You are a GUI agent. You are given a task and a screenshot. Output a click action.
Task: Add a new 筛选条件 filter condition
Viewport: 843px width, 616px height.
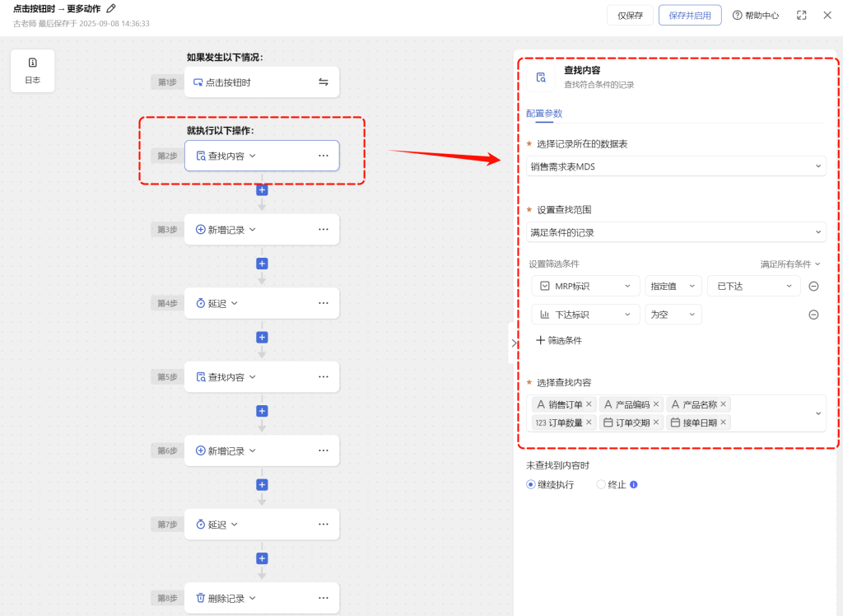tap(559, 341)
